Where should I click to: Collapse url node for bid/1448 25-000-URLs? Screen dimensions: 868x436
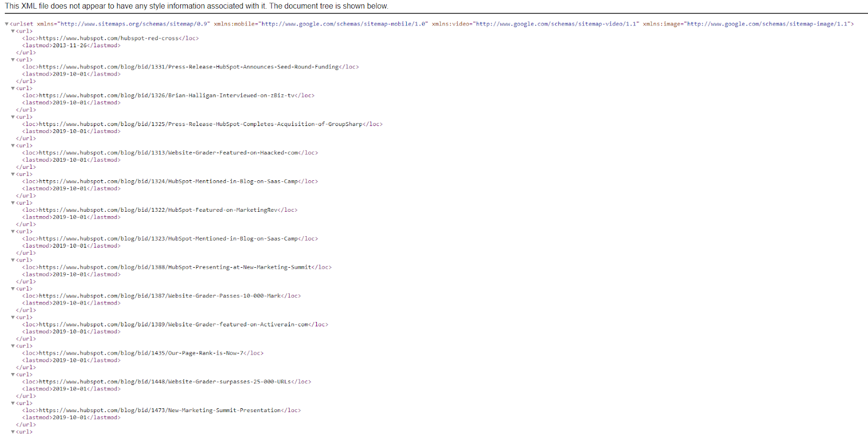click(x=13, y=375)
